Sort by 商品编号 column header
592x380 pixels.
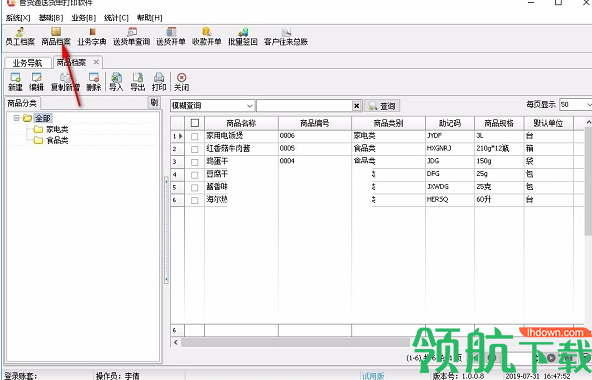[x=314, y=123]
